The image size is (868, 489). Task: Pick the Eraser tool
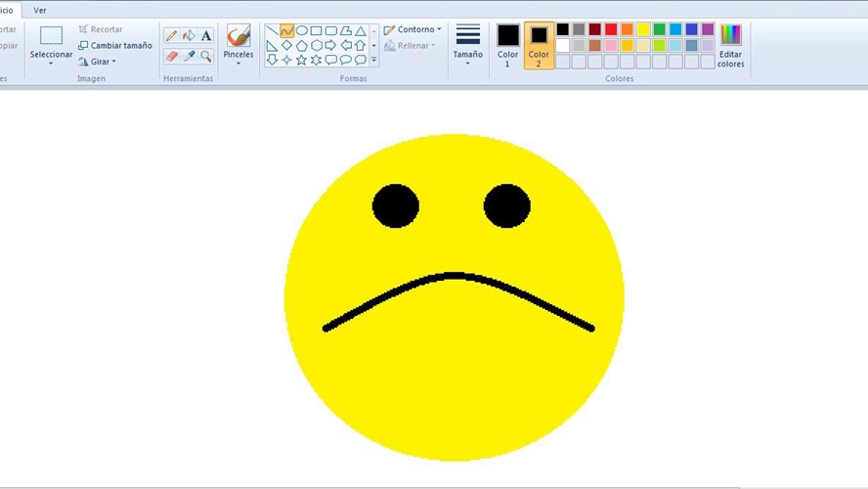tap(172, 56)
